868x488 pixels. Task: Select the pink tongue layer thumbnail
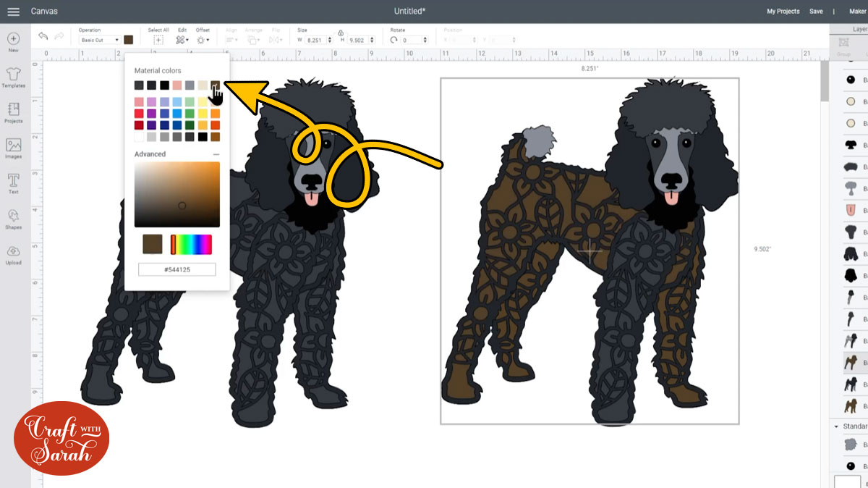tap(851, 210)
